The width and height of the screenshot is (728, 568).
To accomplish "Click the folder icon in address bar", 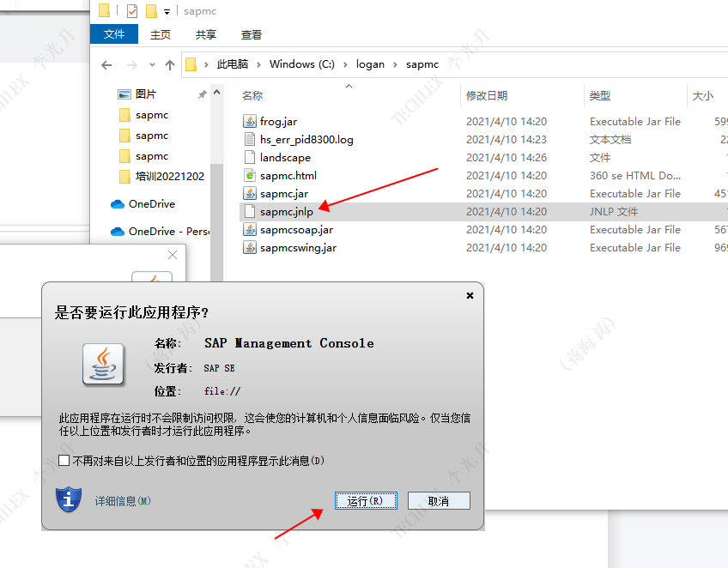I will [191, 64].
